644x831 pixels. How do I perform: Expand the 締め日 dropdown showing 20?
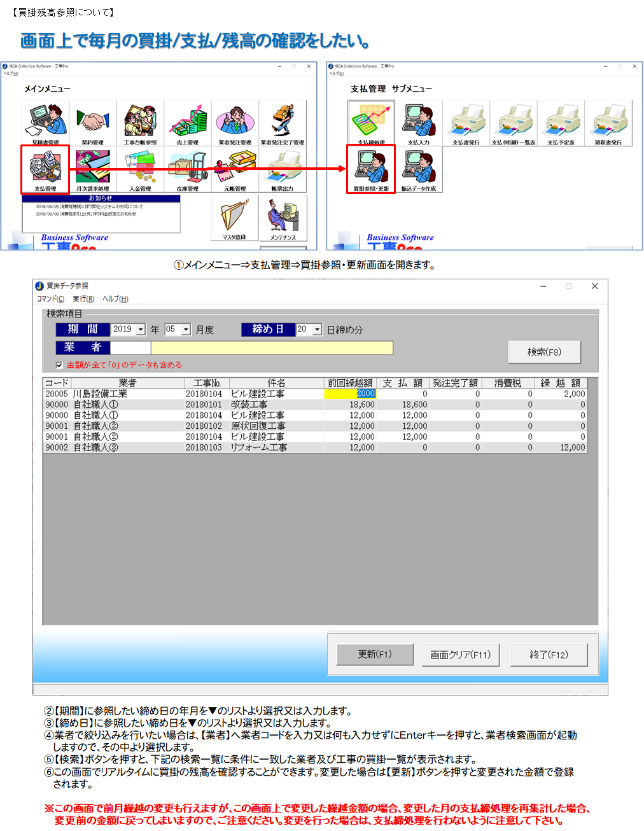[317, 330]
